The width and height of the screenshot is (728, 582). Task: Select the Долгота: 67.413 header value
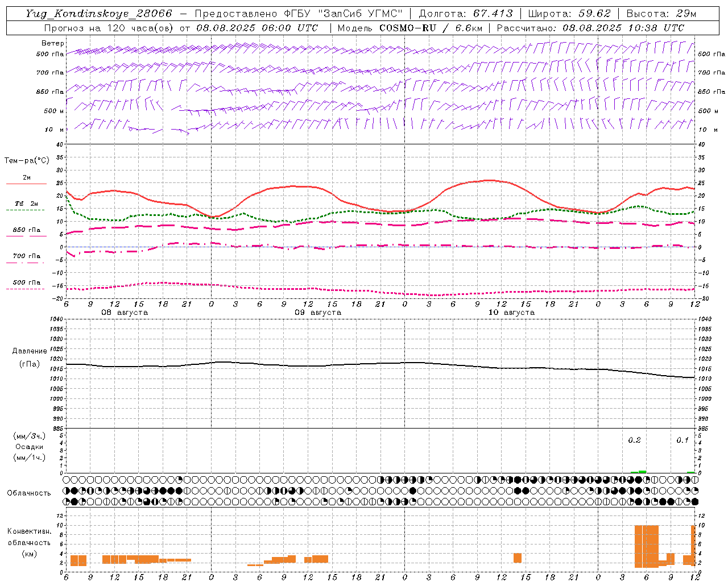pyautogui.click(x=465, y=14)
